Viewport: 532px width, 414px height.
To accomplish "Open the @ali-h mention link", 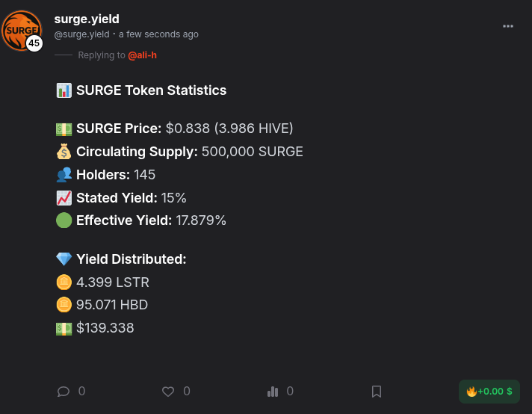I will pyautogui.click(x=142, y=55).
